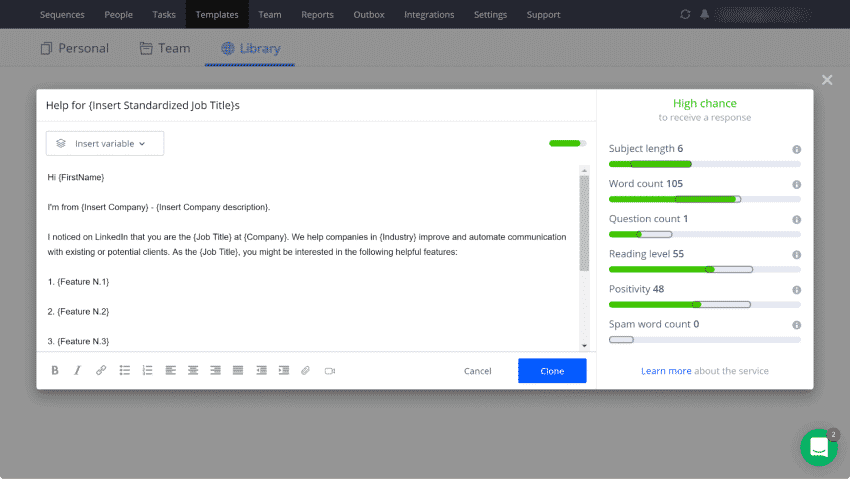
Task: Decrease indent icon
Action: pos(261,371)
